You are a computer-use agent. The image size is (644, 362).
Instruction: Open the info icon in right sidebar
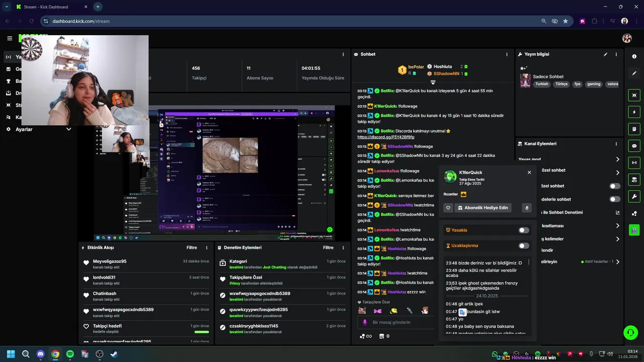click(634, 56)
